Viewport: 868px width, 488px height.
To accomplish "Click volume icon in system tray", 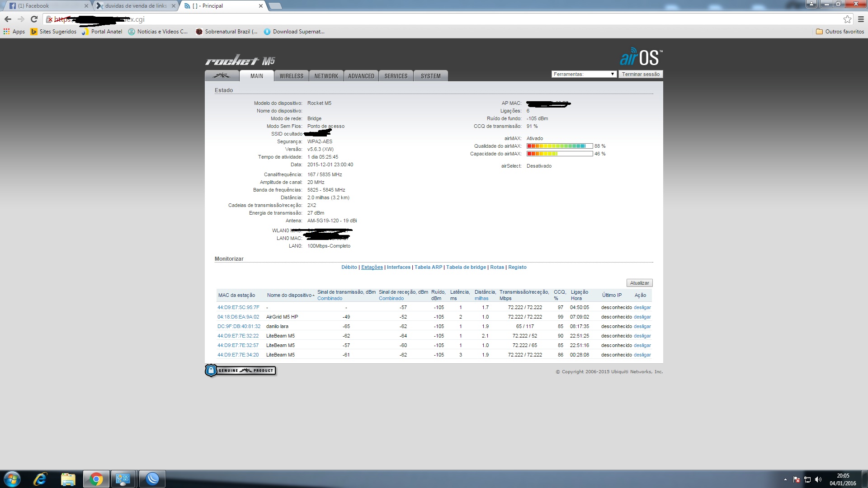I will tap(818, 479).
